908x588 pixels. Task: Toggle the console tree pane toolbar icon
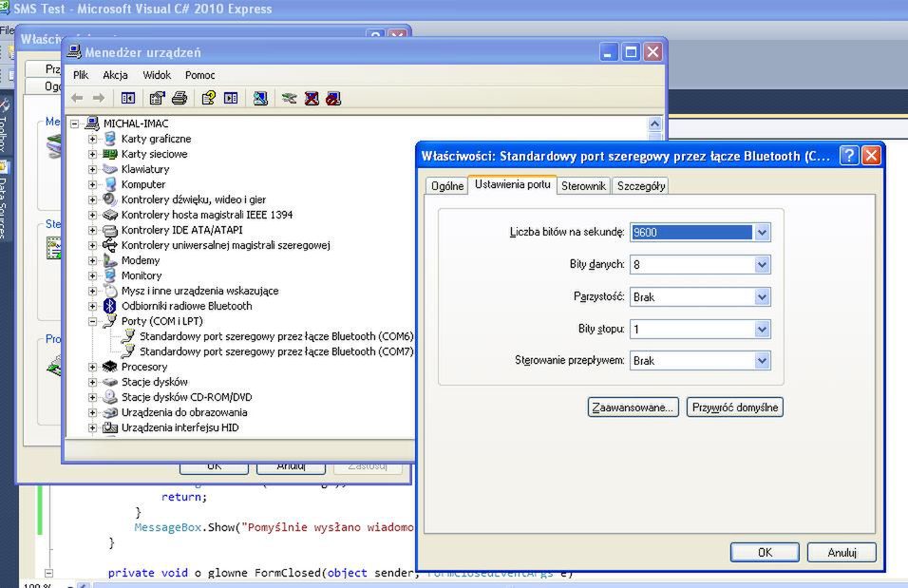coord(128,98)
